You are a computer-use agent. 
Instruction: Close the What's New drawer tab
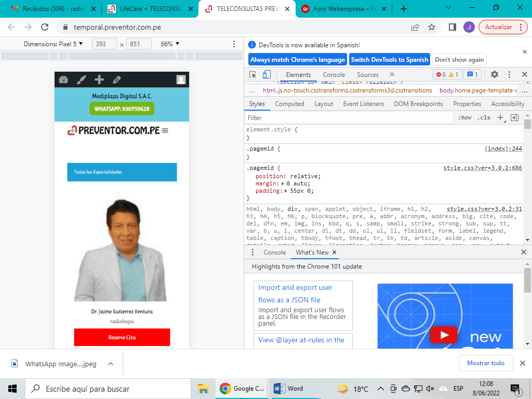(x=334, y=252)
